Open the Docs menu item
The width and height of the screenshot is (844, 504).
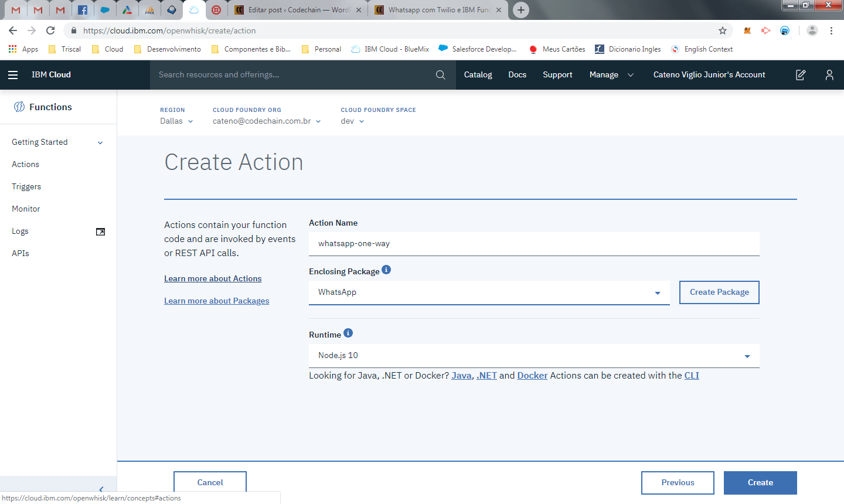[517, 75]
